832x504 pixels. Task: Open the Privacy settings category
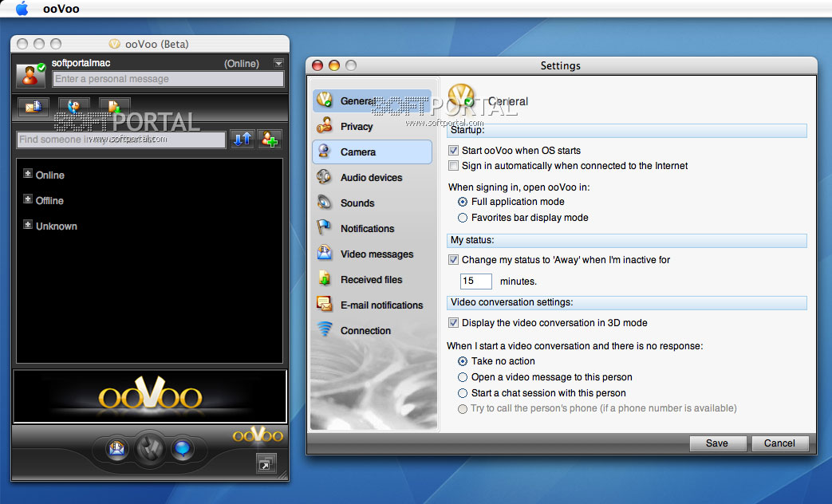point(372,126)
